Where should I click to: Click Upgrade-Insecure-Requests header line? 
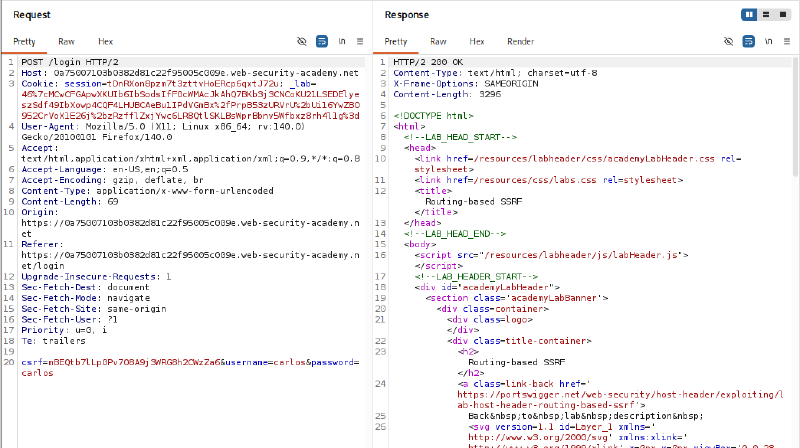tap(96, 277)
